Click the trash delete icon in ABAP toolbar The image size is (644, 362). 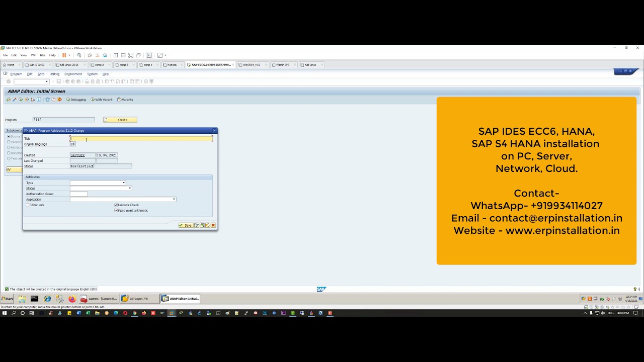[47, 100]
